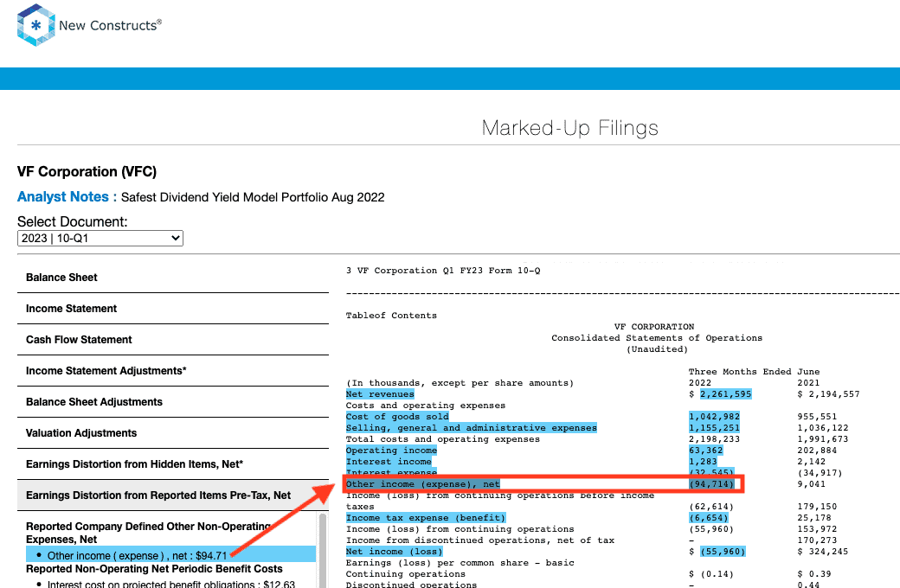The height and width of the screenshot is (588, 900).
Task: Click highlighted 'Income tax expense (benefit)' line
Action: 425,518
